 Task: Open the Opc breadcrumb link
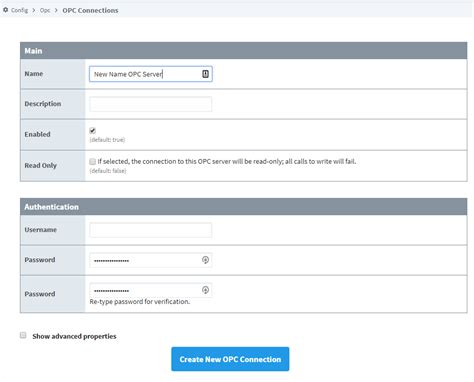pos(45,10)
